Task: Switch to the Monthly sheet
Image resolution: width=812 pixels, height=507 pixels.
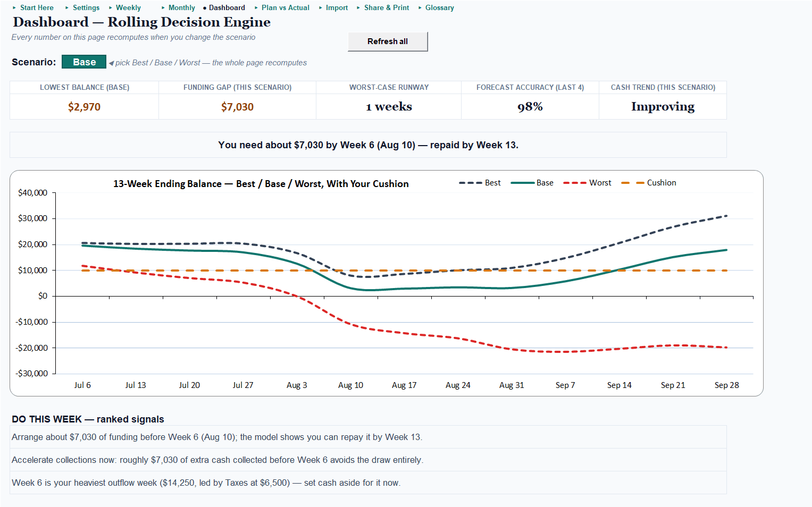Action: click(182, 7)
